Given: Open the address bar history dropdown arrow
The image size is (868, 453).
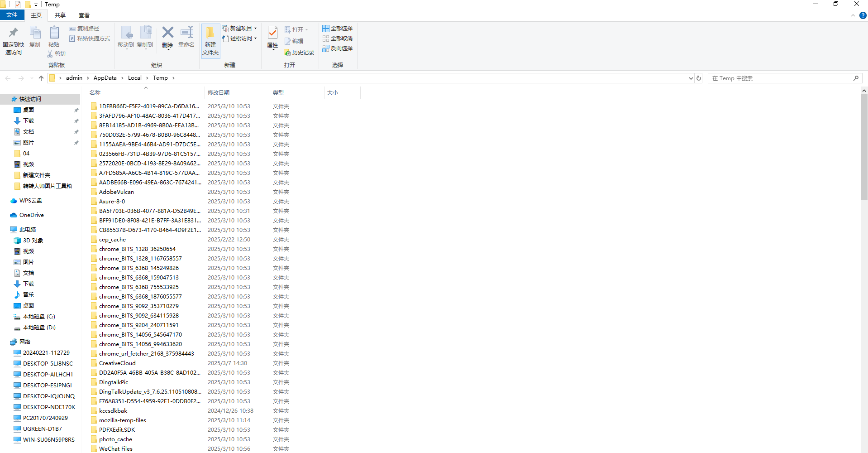Looking at the screenshot, I should point(691,78).
